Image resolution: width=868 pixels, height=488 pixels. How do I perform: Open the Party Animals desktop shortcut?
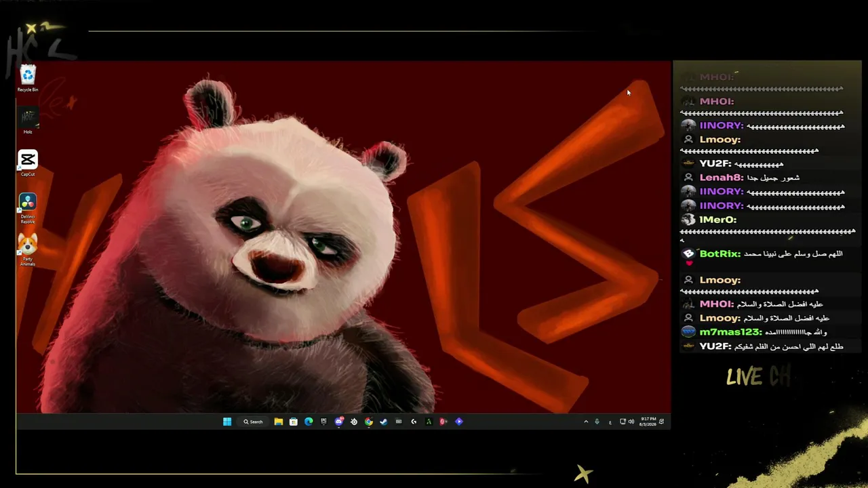(x=28, y=249)
